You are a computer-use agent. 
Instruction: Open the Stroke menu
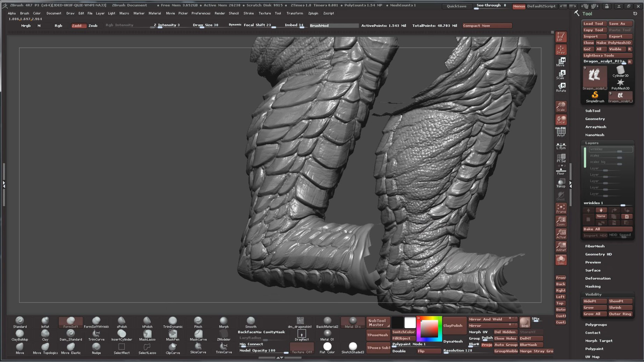(249, 13)
